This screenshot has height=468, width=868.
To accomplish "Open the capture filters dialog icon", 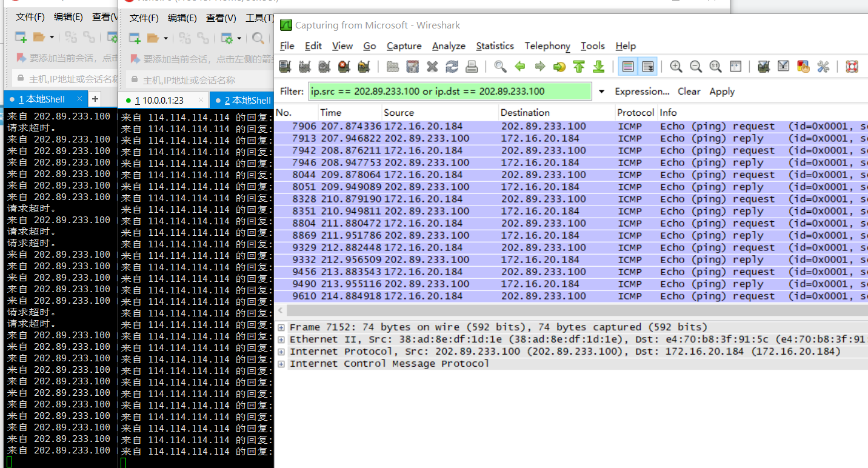I will coord(764,67).
